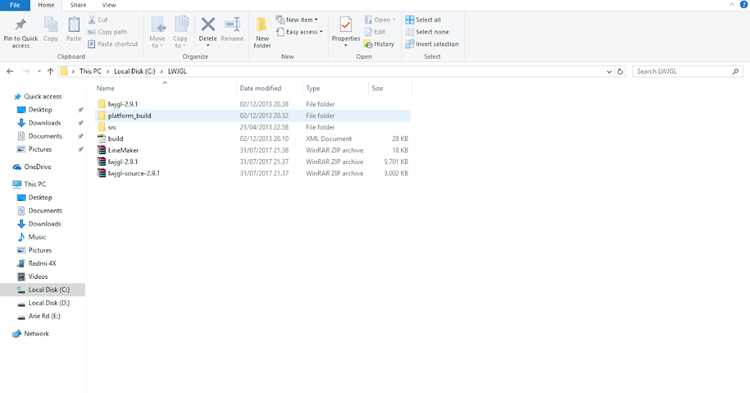Open Quick access in navigation pane
This screenshot has width=750, height=393.
[x=38, y=97]
